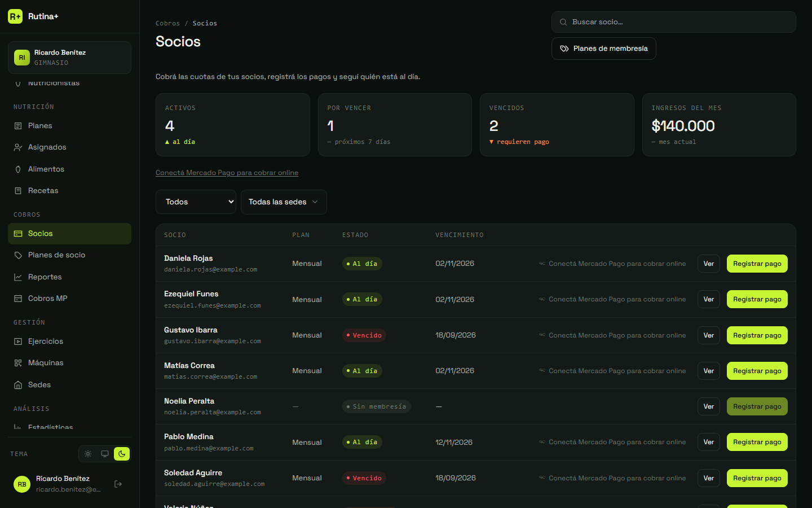Click the logout icon beside Ricardo Benítez
The height and width of the screenshot is (508, 812).
coord(118,484)
